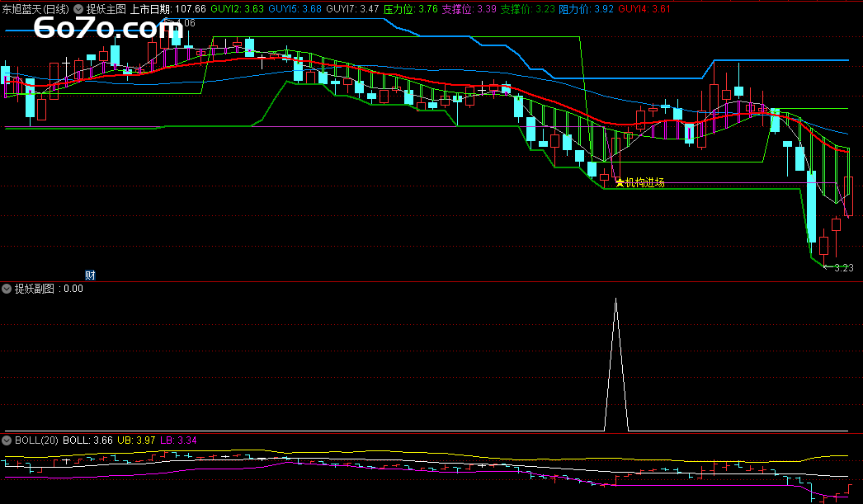Open the 捉妖主图 indicator dropdown icon
Screen dimensions: 863x504
(78, 9)
